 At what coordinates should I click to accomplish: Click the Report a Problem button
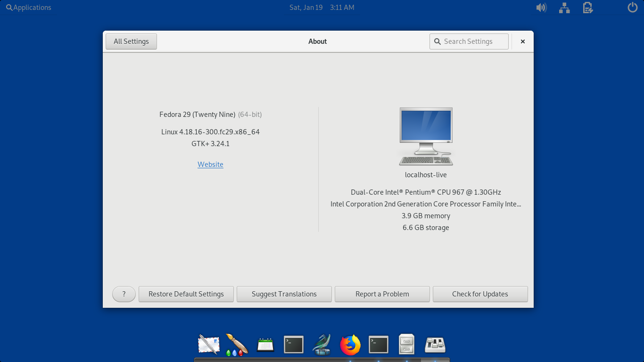tap(382, 294)
